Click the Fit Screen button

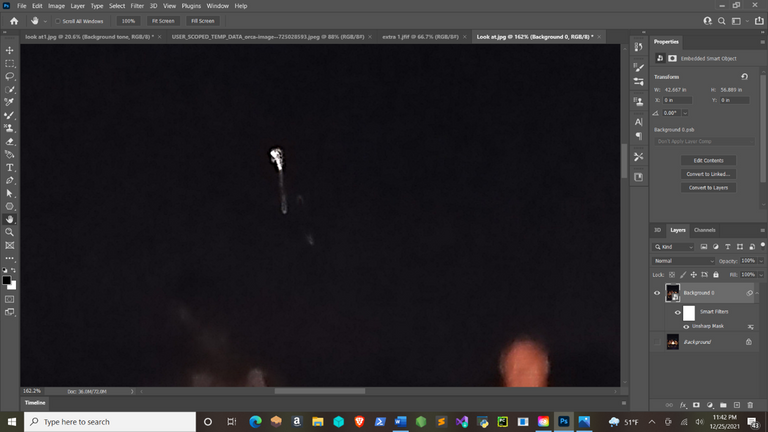tap(163, 21)
